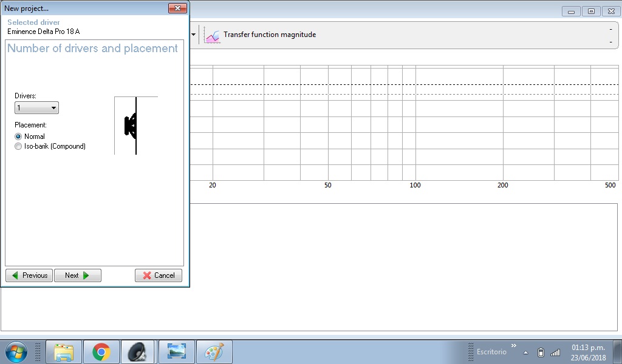Click the battery status tray icon
Screen dimensions: 622x364
(x=541, y=352)
